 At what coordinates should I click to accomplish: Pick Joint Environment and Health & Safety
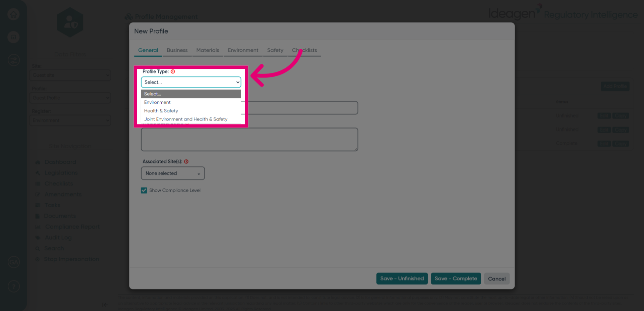point(191,119)
